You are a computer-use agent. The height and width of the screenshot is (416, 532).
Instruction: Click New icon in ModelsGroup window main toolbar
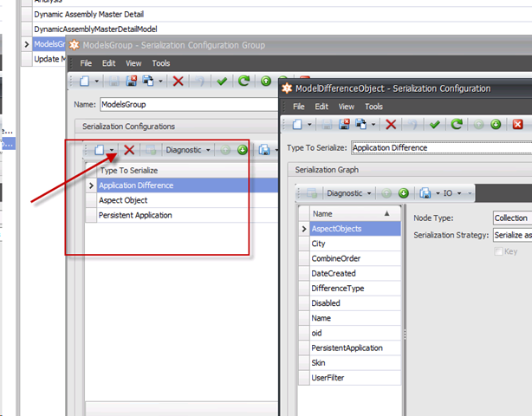[x=85, y=81]
